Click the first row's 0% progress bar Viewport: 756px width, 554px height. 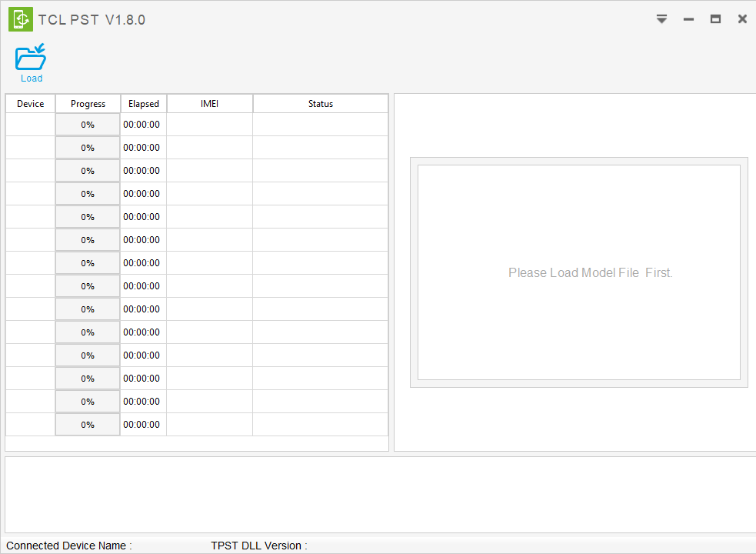click(x=87, y=124)
